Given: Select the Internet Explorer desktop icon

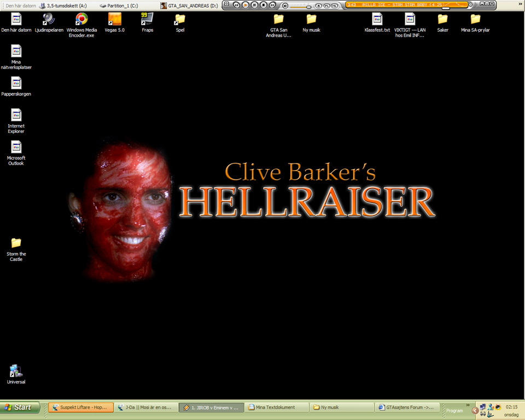Looking at the screenshot, I should (x=16, y=121).
